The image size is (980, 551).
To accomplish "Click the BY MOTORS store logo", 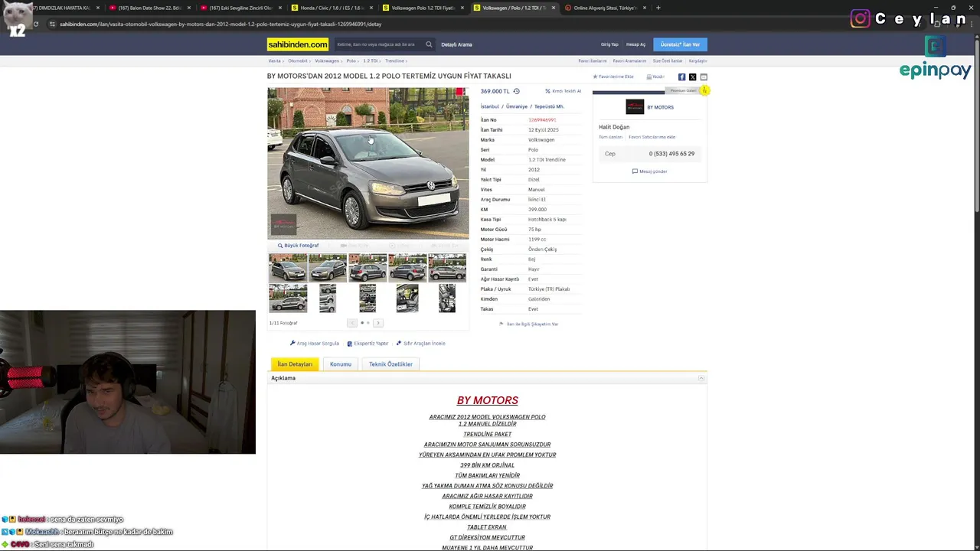I will 635,107.
